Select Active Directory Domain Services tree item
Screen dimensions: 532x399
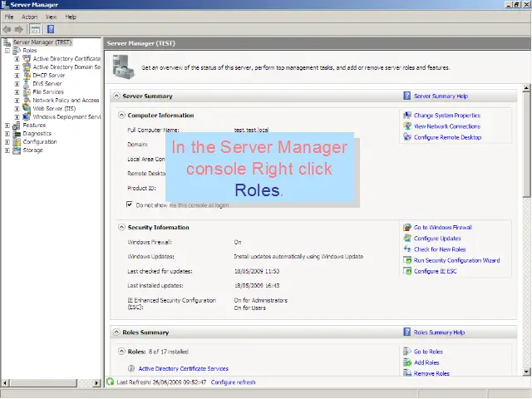[x=66, y=67]
